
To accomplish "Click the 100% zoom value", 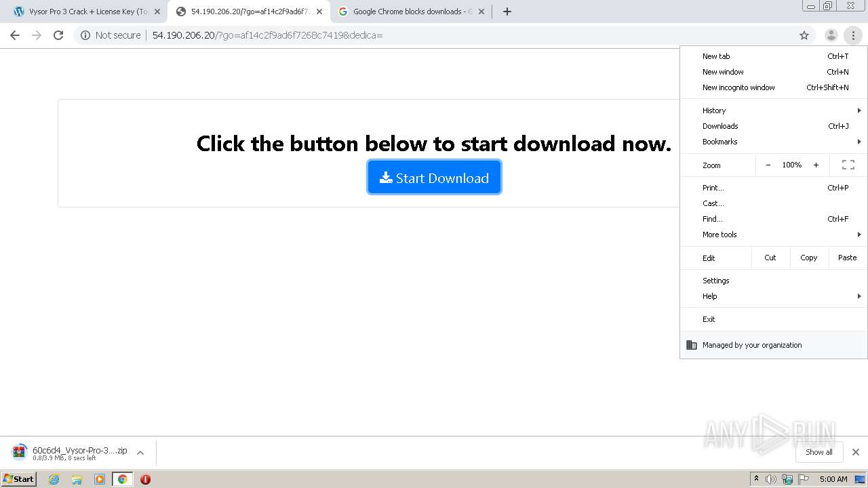I will [791, 165].
